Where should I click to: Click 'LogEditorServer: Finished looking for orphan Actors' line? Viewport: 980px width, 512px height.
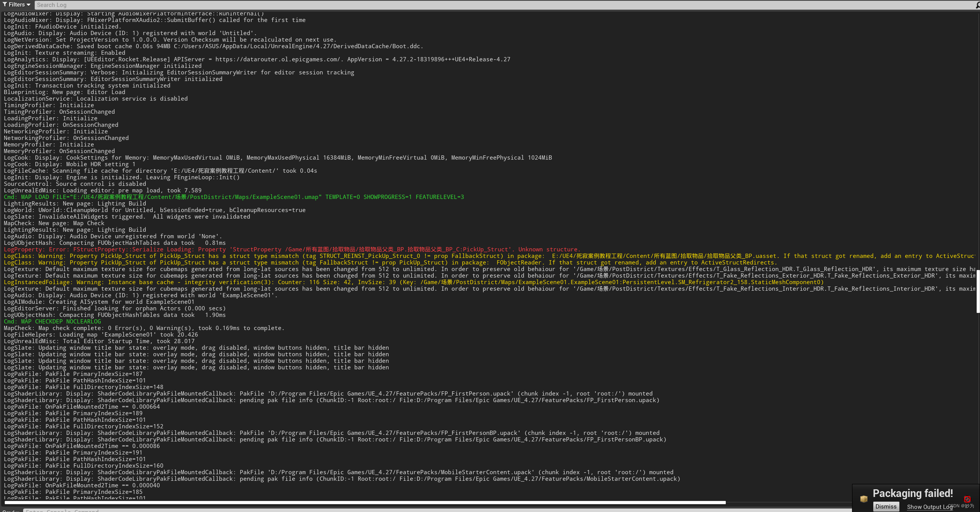click(115, 308)
